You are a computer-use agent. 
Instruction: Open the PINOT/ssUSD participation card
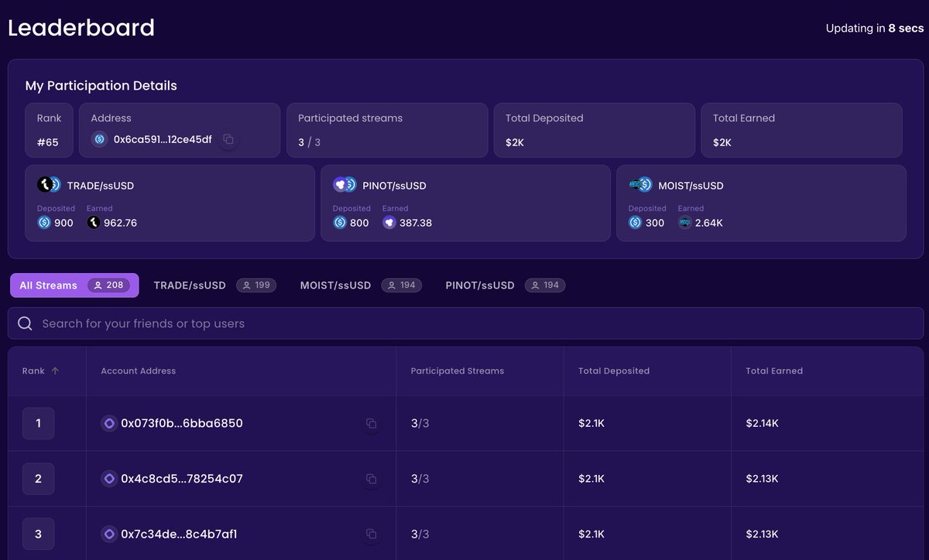(x=466, y=203)
